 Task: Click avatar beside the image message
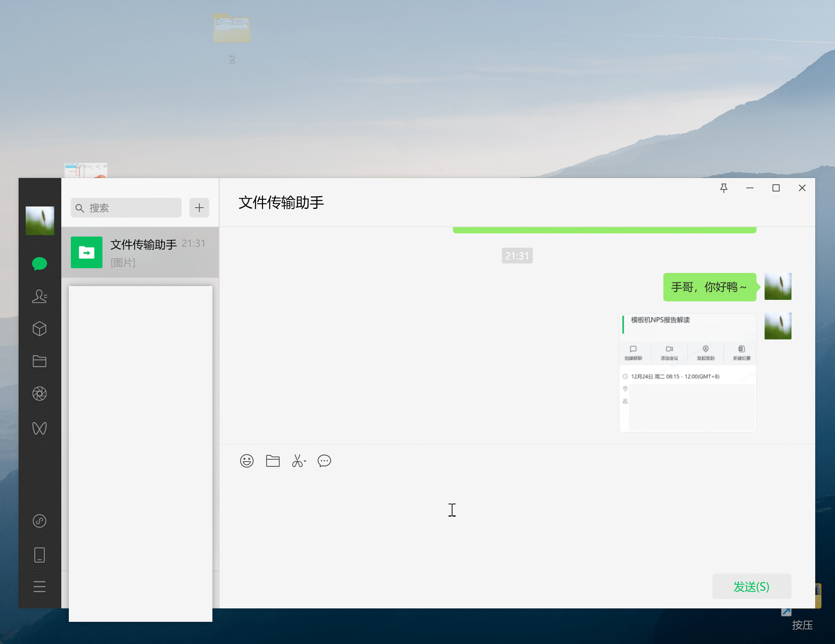coord(778,326)
